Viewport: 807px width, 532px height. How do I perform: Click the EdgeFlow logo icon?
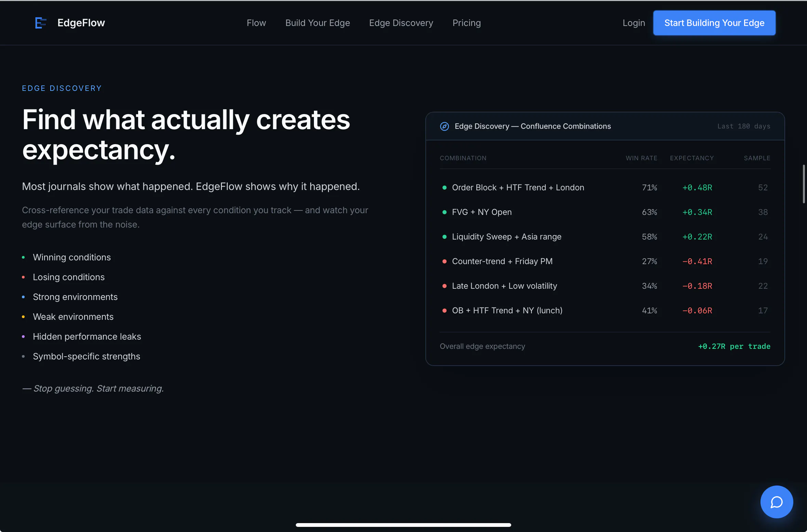41,23
